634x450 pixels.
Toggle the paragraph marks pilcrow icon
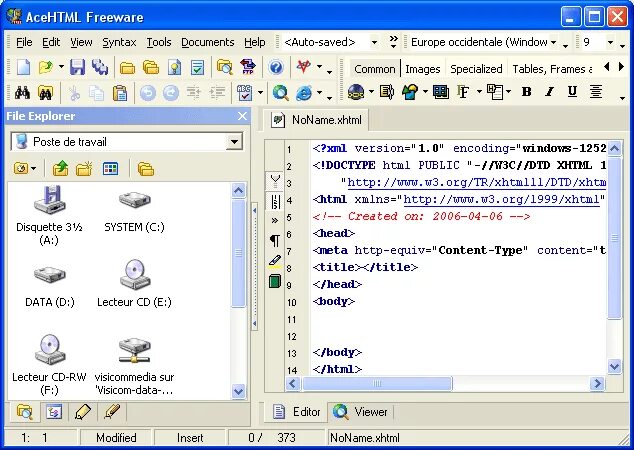[x=275, y=241]
